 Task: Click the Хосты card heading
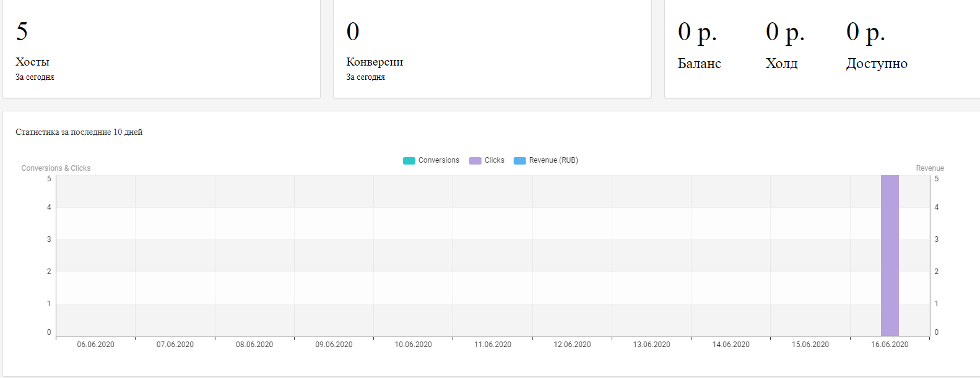[x=32, y=62]
